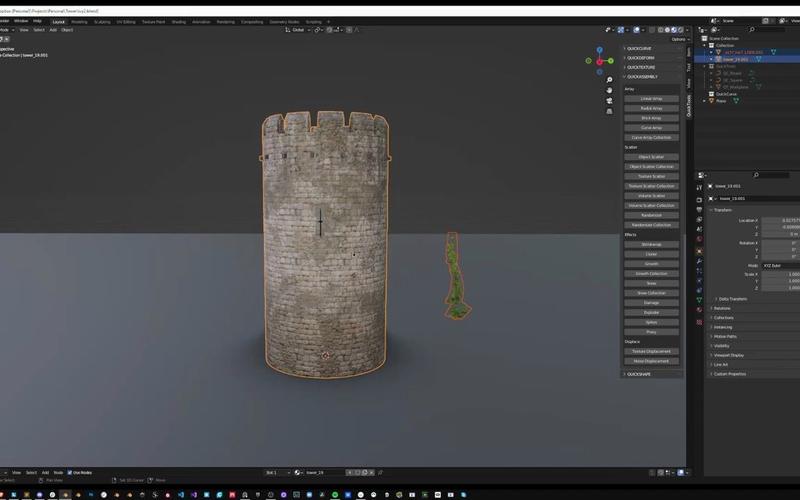The height and width of the screenshot is (500, 800).
Task: Click the Radial Array button
Action: (x=652, y=109)
